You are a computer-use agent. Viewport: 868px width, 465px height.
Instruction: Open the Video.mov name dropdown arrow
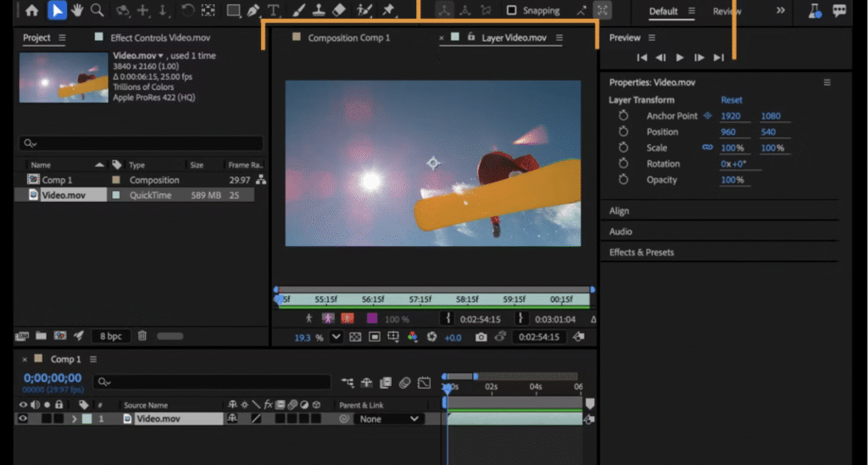(x=161, y=56)
